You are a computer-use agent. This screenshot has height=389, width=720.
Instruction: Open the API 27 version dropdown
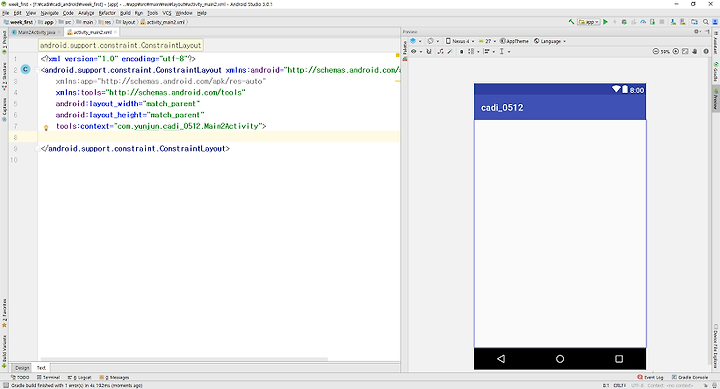[487, 41]
